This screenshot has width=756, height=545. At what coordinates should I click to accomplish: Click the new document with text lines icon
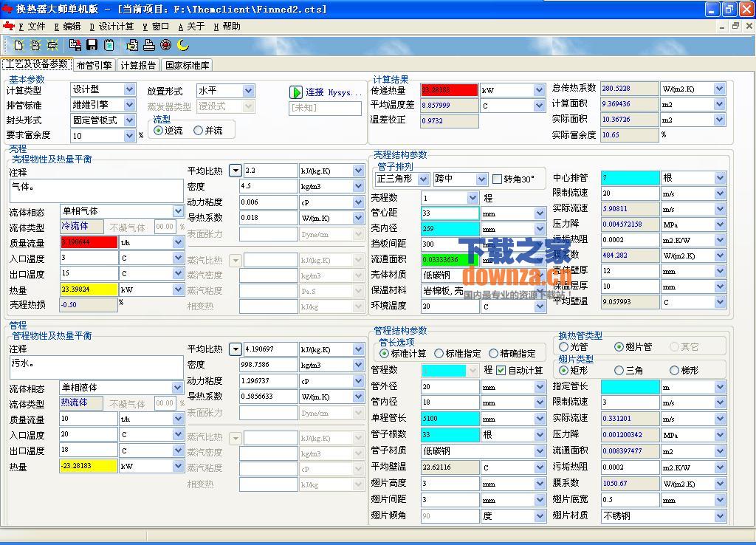coord(35,45)
